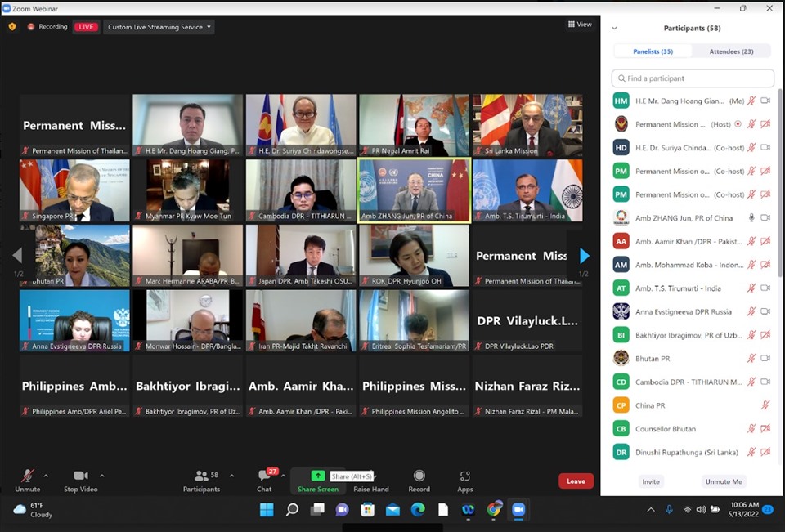
Task: Click the Participants icon in toolbar
Action: tap(201, 476)
